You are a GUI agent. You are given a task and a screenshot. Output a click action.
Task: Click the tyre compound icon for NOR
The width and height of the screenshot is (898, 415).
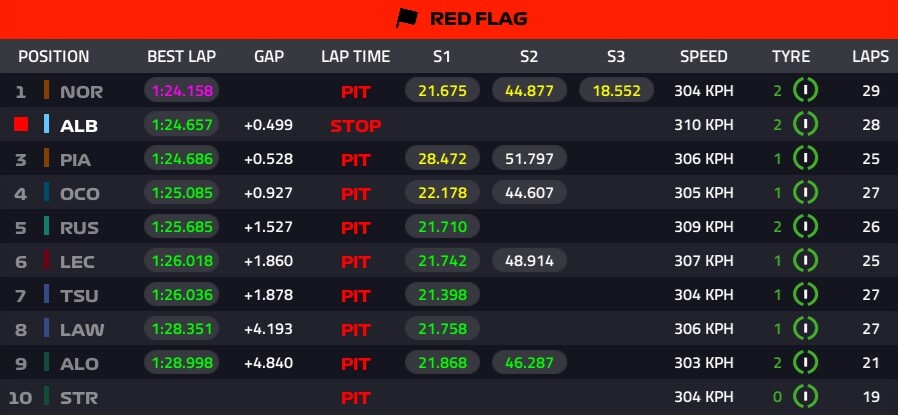805,91
